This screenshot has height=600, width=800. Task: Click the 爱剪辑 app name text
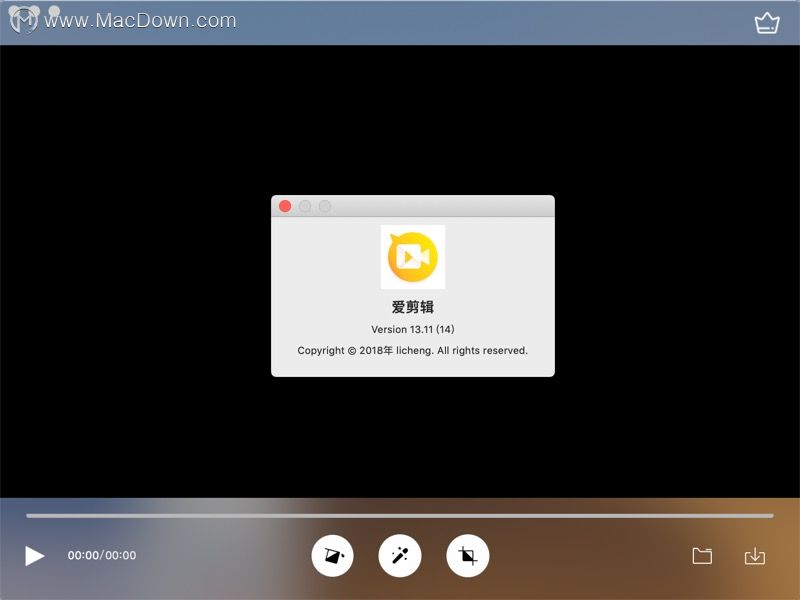coord(413,307)
